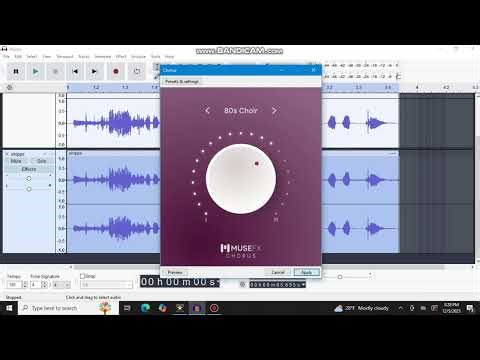Click the taskbar clock and date
Screen dimensions: 480x360
click(451, 308)
